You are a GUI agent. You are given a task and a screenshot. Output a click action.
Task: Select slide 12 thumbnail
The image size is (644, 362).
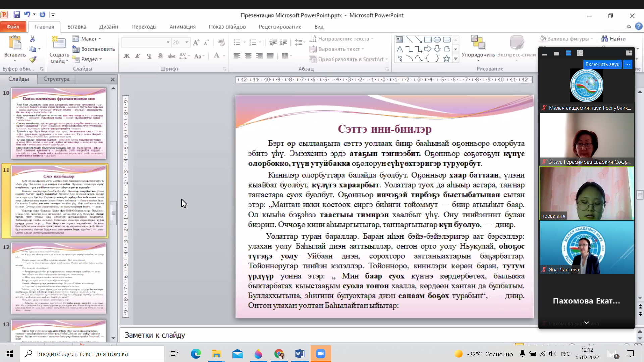[59, 278]
